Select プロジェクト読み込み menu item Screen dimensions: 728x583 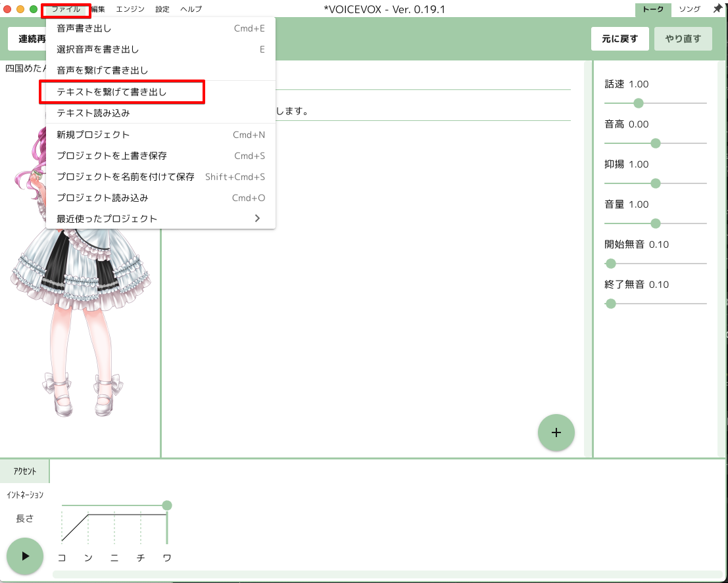160,197
